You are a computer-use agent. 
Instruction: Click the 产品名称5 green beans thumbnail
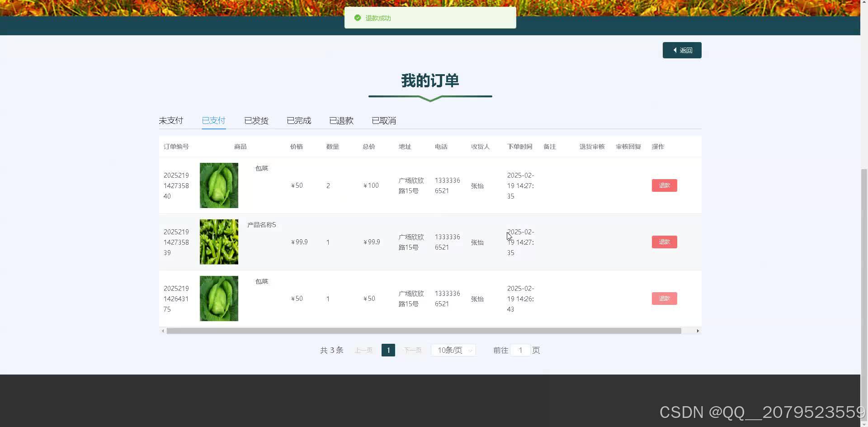(x=218, y=242)
